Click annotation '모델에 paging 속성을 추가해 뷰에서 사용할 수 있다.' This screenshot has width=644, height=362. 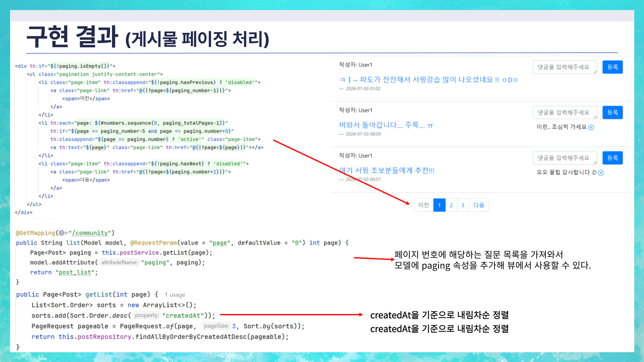492,265
